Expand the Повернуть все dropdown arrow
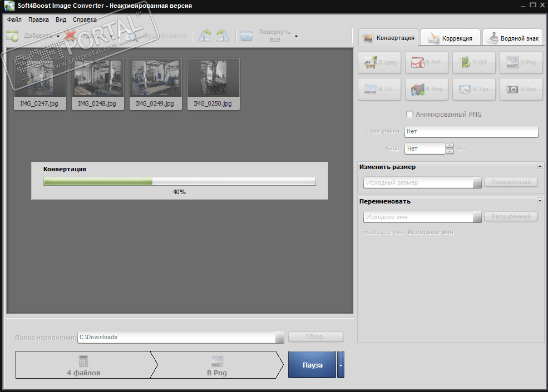This screenshot has height=392, width=548. click(296, 36)
